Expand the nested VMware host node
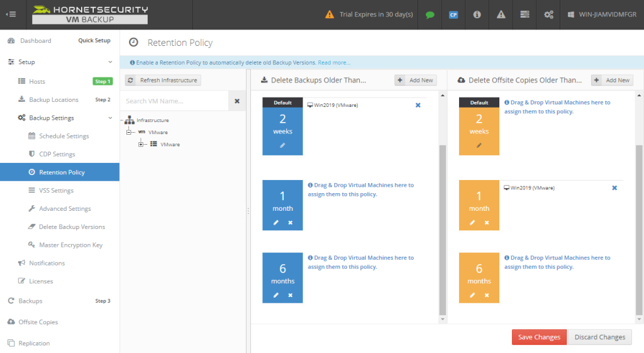644x353 pixels. point(141,144)
